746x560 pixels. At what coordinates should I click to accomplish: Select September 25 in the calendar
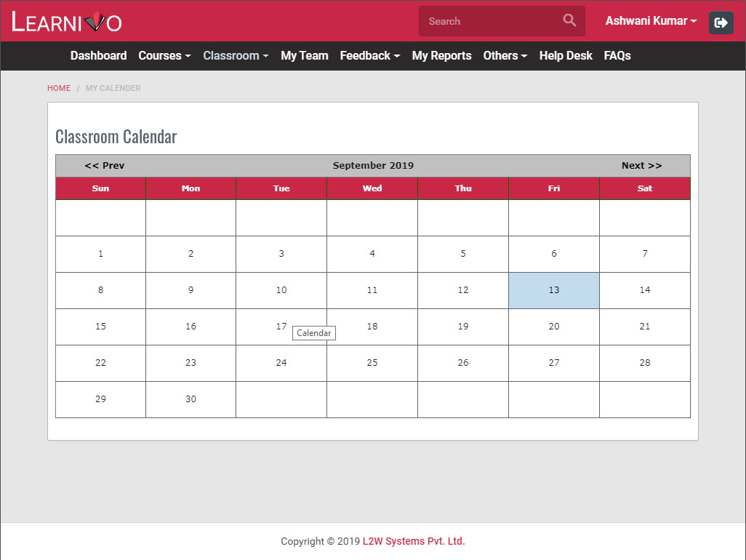pyautogui.click(x=372, y=363)
